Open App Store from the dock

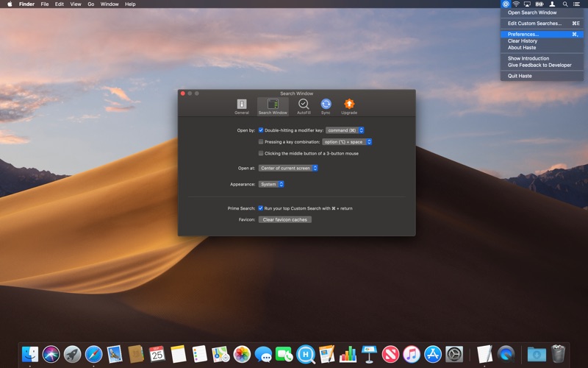[433, 354]
